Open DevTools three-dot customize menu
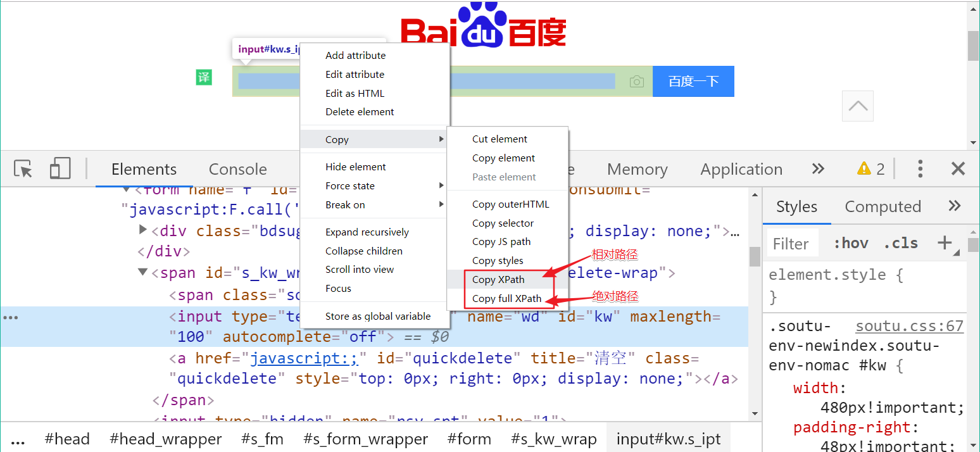This screenshot has height=452, width=980. (920, 168)
